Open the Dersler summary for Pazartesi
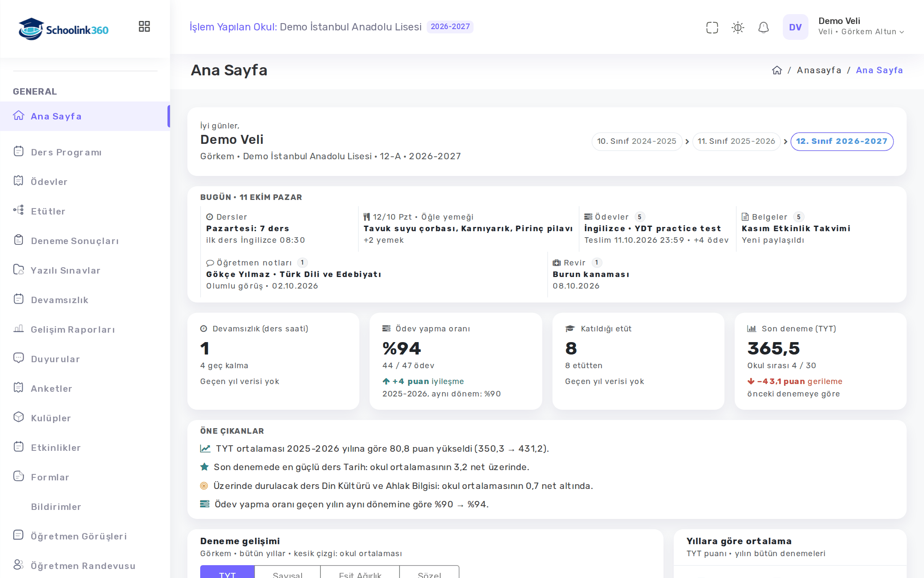This screenshot has width=924, height=578. click(279, 229)
